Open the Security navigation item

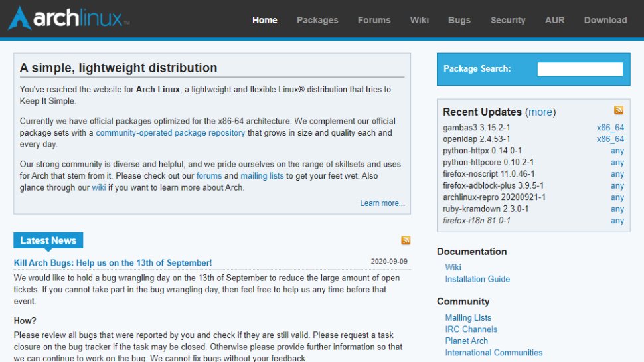click(x=508, y=20)
